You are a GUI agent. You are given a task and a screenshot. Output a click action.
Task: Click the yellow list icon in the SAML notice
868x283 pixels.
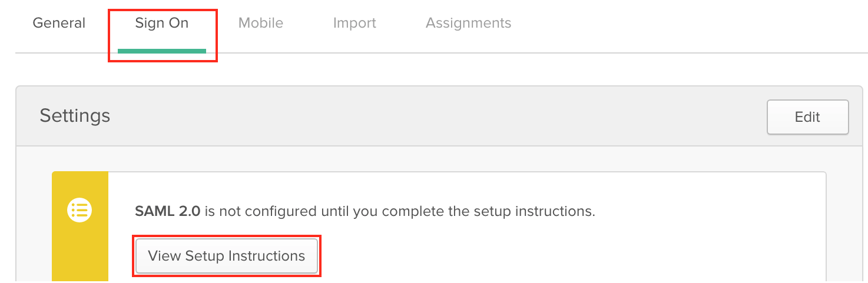point(79,210)
